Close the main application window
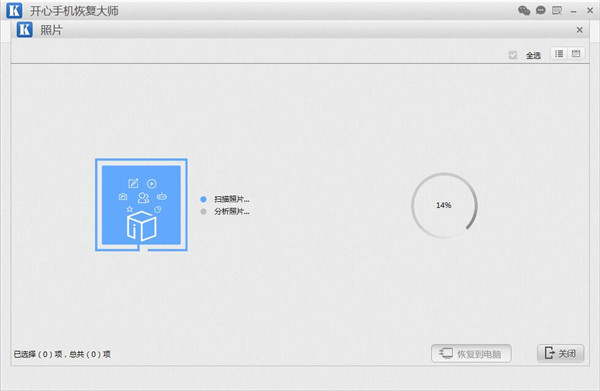Screen dimensions: 600x391 point(590,11)
